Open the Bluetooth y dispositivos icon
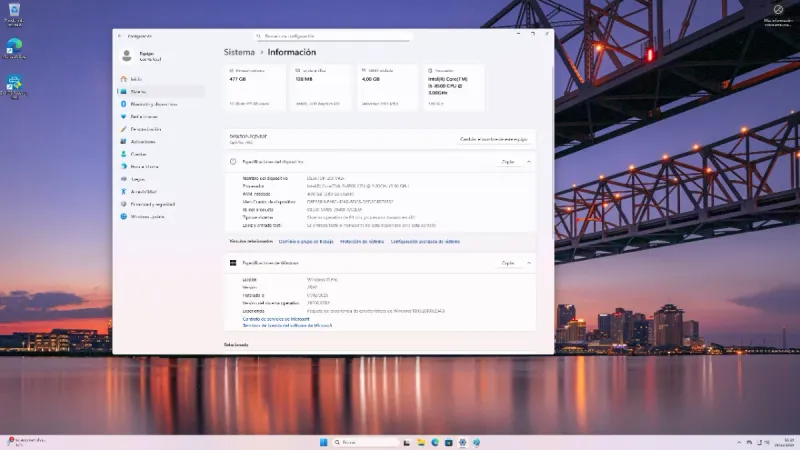This screenshot has width=800, height=450. tap(123, 104)
